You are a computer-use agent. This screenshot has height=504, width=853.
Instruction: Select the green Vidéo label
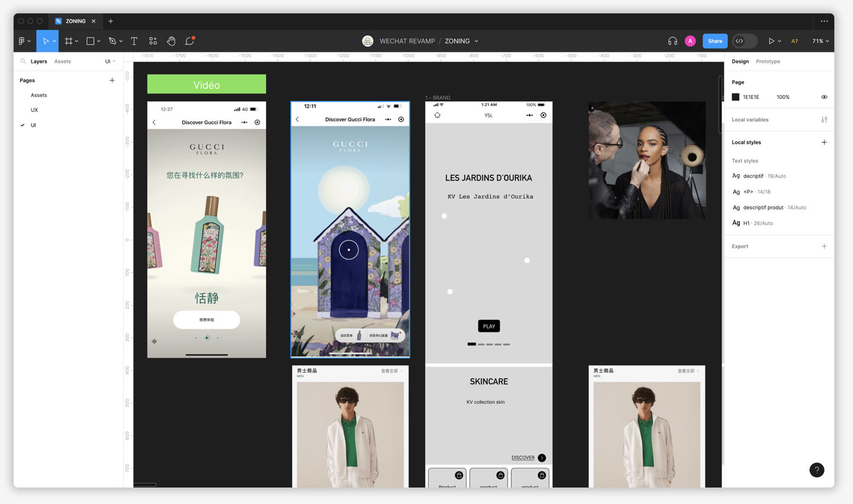click(206, 84)
